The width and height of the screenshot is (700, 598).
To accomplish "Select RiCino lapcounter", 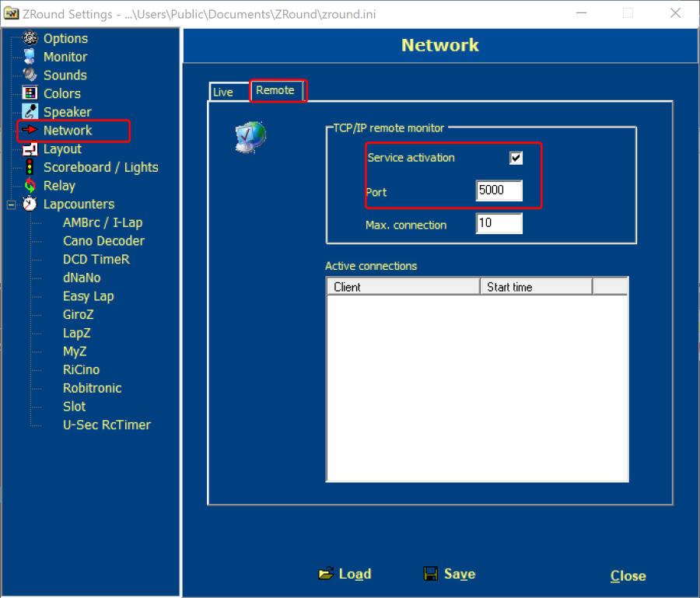I will click(x=81, y=369).
